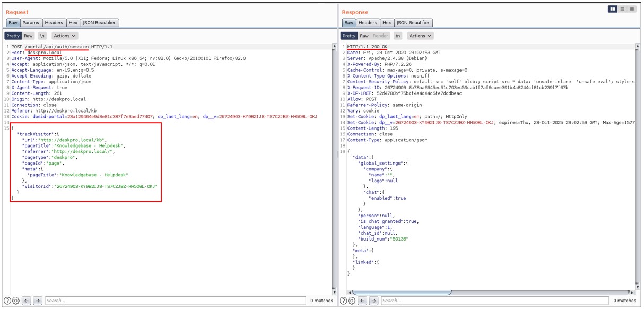Click the "X-Powered-By: PHP/7.2.26" line
Viewport: 644px width, 309px height.
(x=380, y=64)
